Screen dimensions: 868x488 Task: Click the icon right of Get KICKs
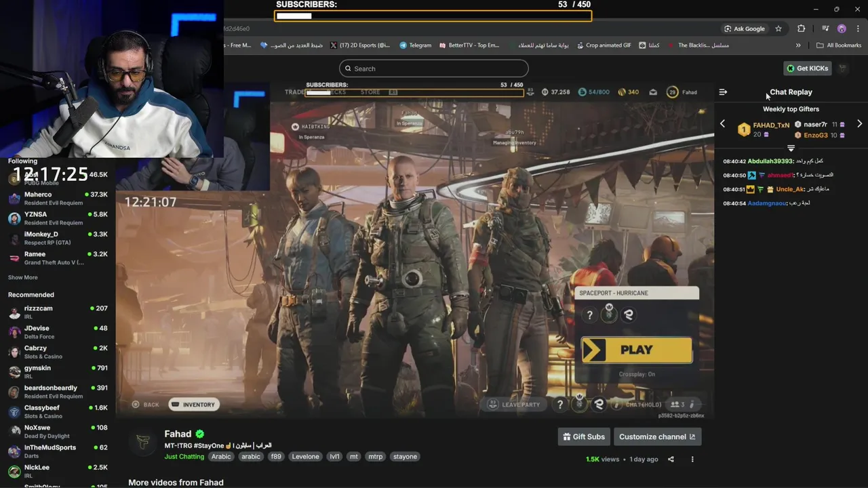coord(843,68)
